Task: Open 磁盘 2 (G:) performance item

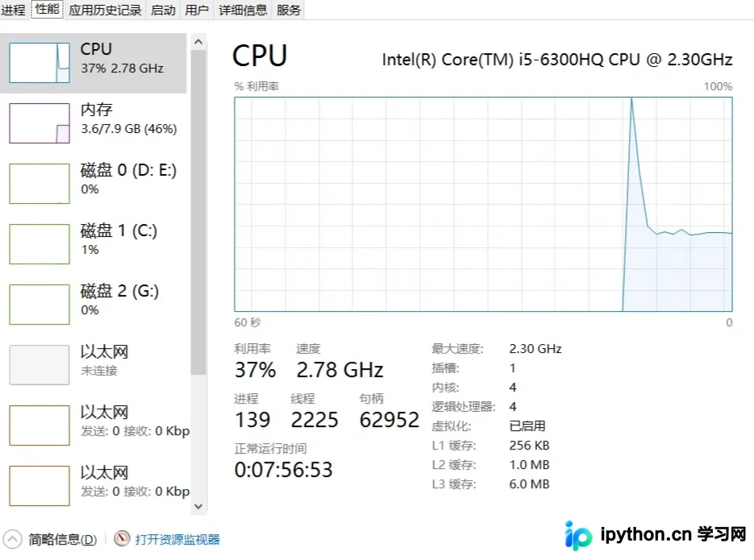Action: 94,305
